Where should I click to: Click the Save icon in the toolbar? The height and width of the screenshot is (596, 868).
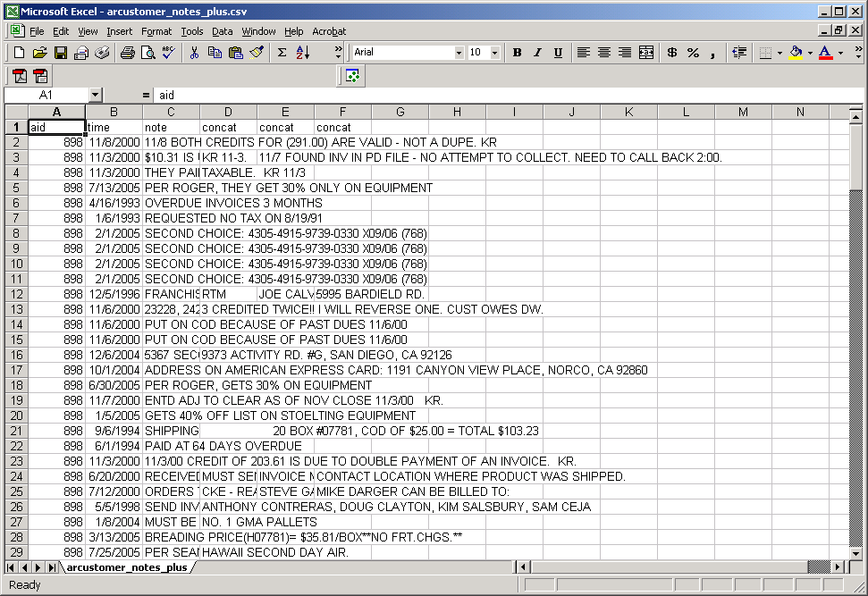point(61,53)
